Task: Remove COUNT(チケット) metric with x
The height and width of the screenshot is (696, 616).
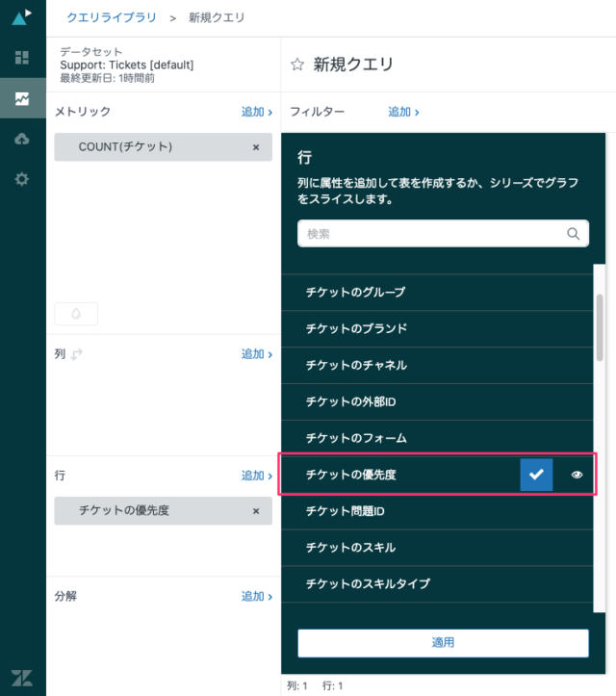Action: tap(255, 147)
